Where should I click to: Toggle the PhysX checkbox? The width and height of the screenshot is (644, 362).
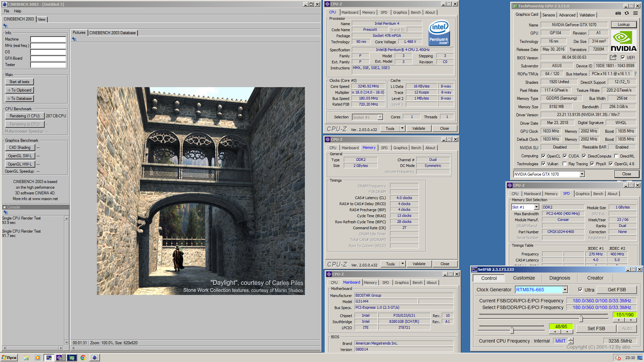(x=592, y=164)
